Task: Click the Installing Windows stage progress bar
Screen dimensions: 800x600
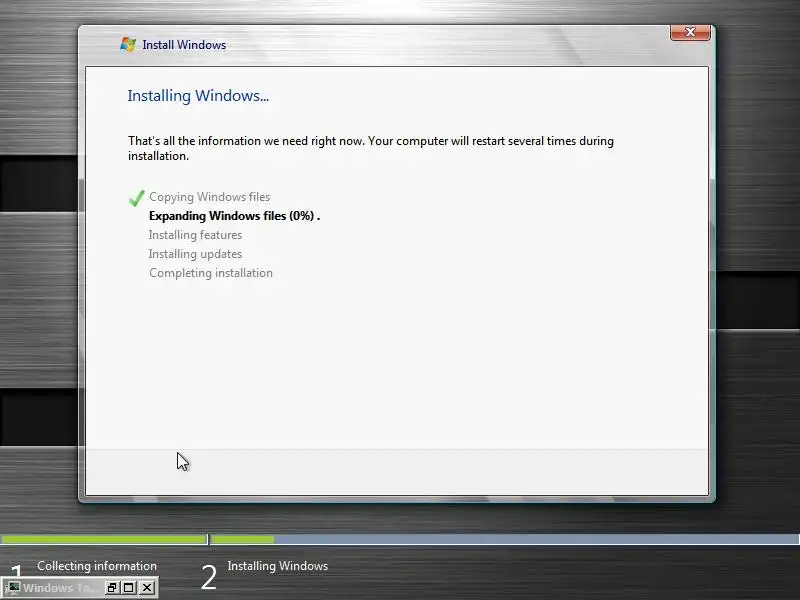Action: click(505, 539)
